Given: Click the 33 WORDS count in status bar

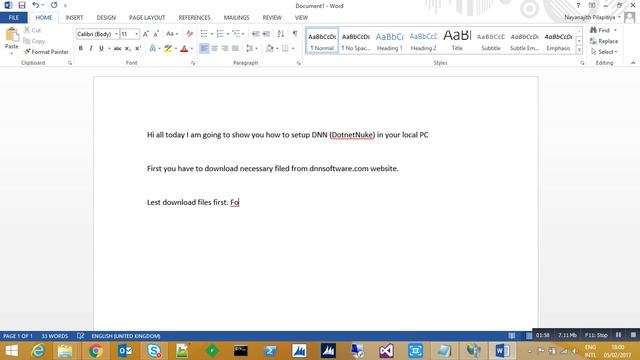Looking at the screenshot, I should 55,336.
